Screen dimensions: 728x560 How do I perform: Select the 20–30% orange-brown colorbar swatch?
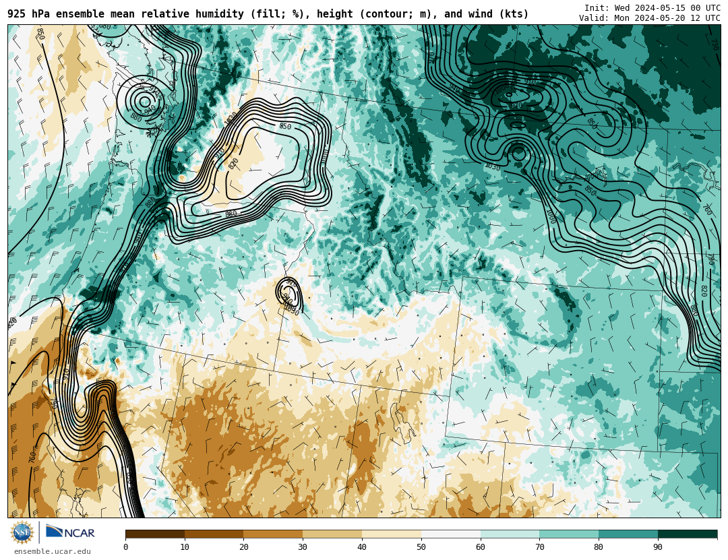(273, 534)
